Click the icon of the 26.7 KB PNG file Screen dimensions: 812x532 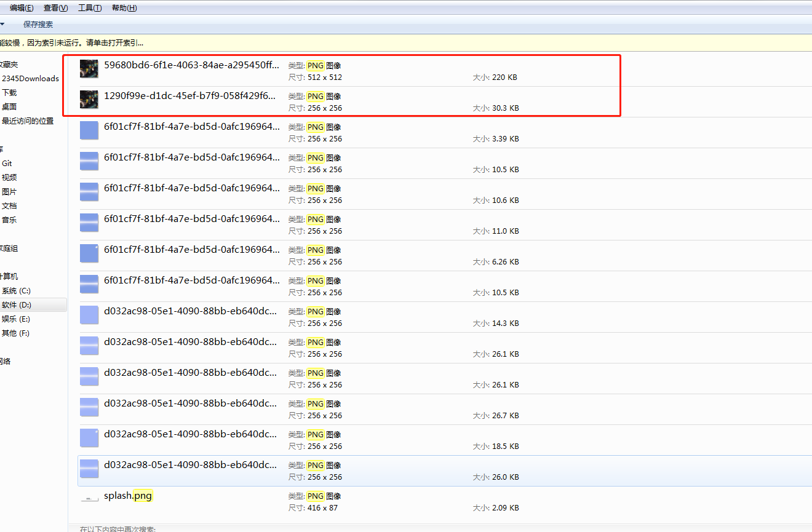[89, 407]
